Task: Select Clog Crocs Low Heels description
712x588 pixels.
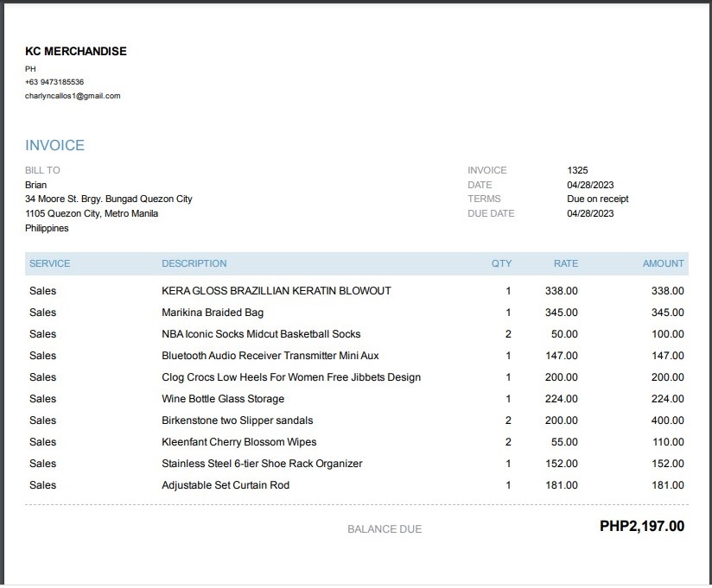Action: 291,377
